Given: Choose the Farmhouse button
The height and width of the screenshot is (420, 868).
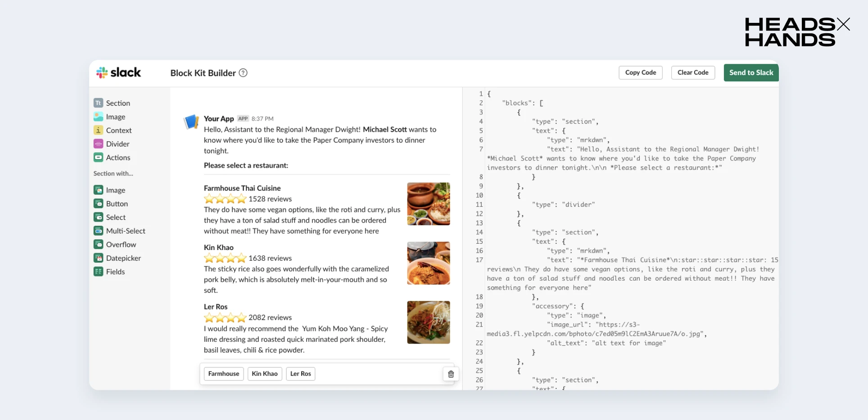Looking at the screenshot, I should pyautogui.click(x=224, y=374).
